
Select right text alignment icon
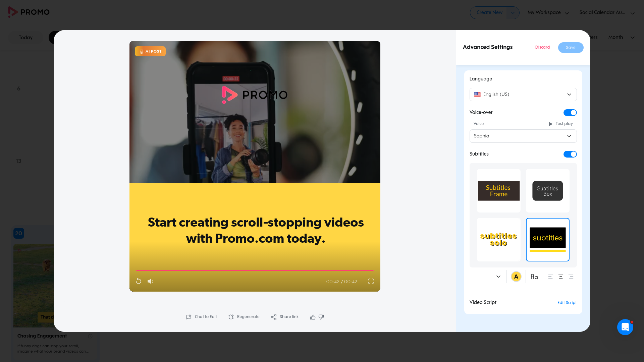(571, 277)
